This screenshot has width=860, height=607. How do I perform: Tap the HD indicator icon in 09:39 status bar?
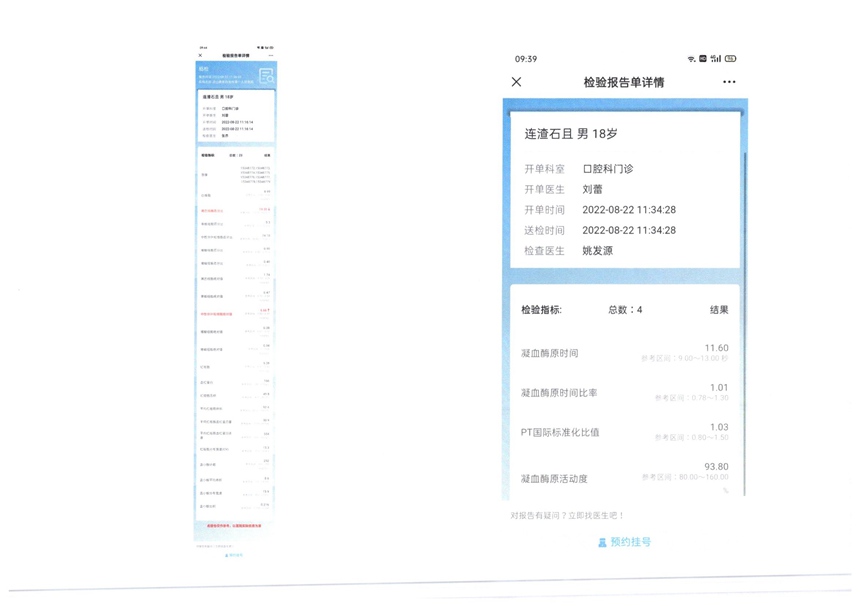pos(703,59)
